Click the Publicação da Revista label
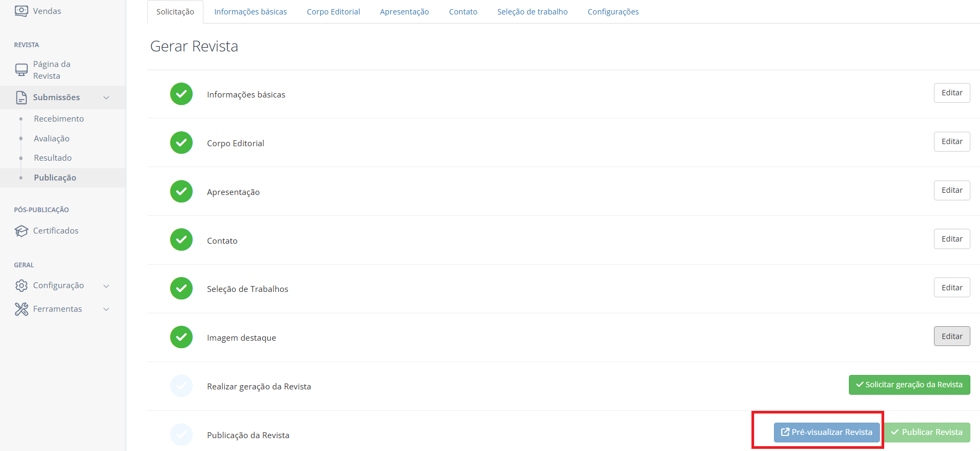This screenshot has height=451, width=980. [248, 435]
